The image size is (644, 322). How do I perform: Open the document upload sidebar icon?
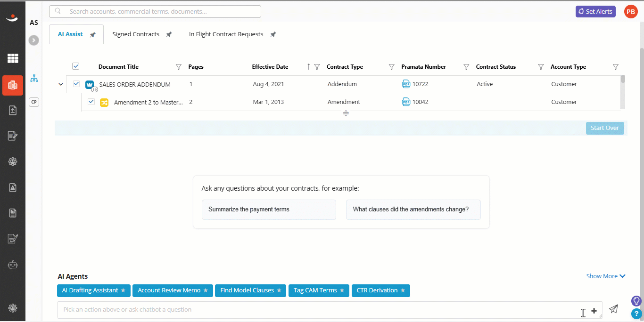(x=13, y=110)
